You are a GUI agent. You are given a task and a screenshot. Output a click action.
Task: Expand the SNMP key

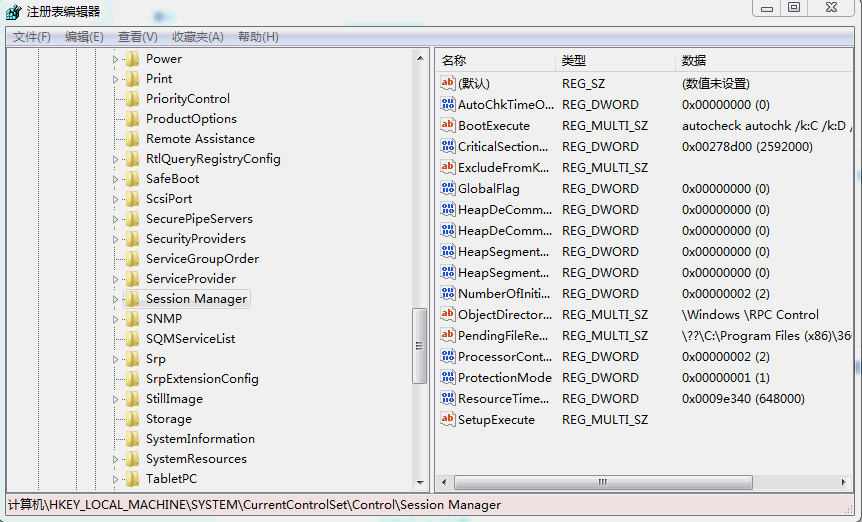tap(115, 319)
